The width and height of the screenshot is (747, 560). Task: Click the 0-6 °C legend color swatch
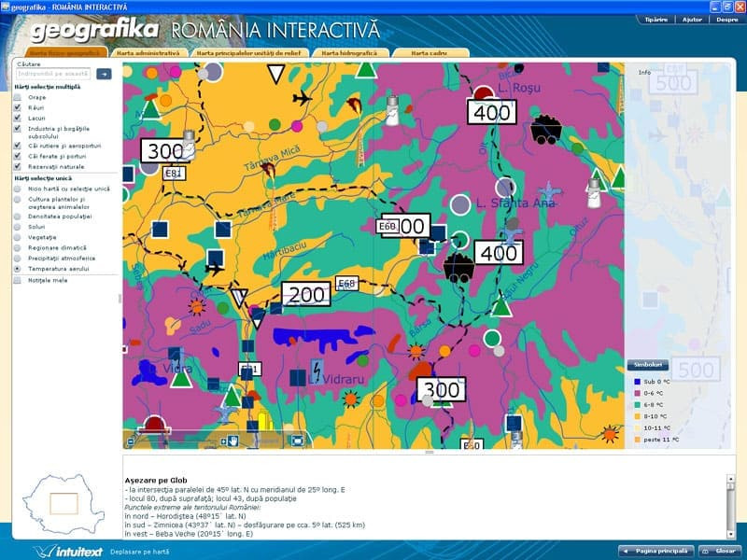pyautogui.click(x=638, y=393)
